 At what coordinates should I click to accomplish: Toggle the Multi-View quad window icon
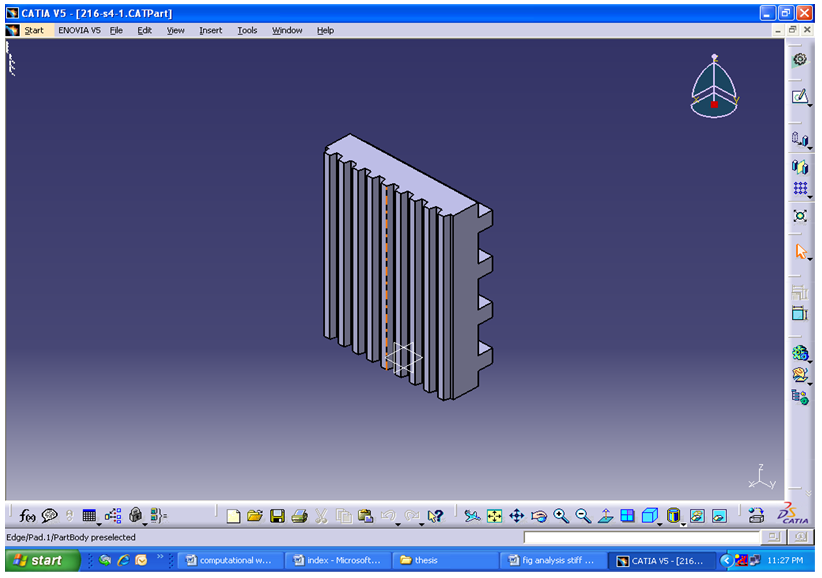[627, 516]
